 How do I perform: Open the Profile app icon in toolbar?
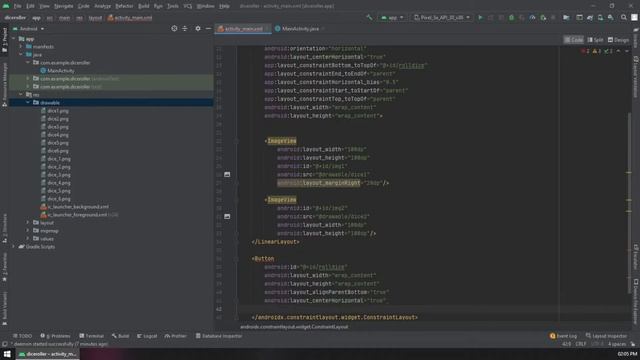pos(532,18)
